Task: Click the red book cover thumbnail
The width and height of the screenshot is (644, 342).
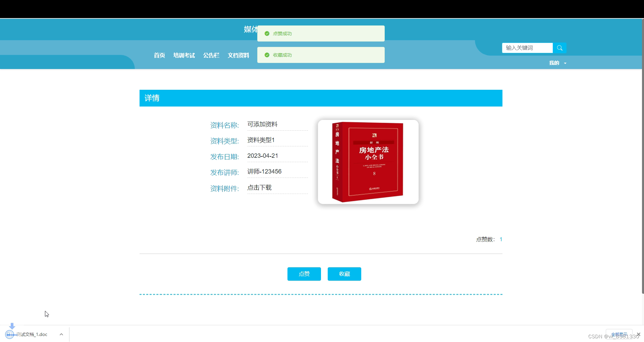Action: click(x=368, y=162)
